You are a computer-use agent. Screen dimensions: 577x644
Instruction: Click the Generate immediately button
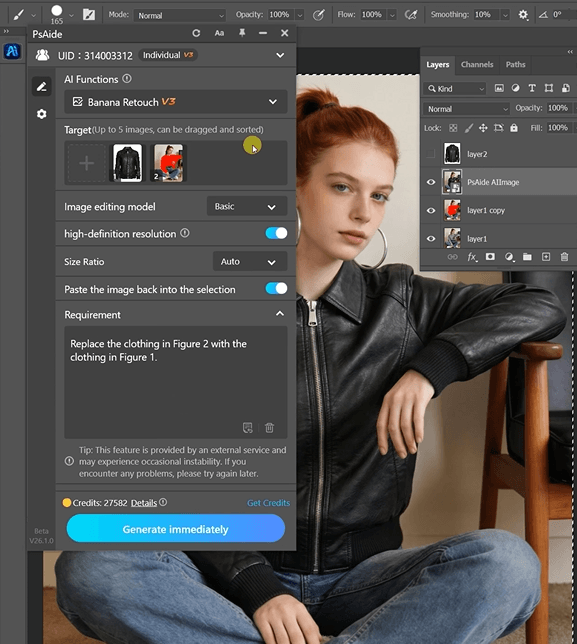pyautogui.click(x=176, y=529)
